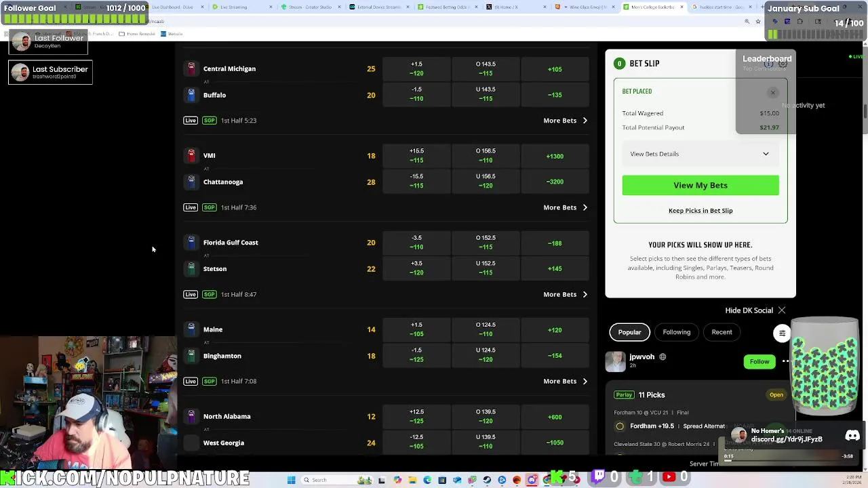Click the VMI team jersey icon
The image size is (868, 488).
pyautogui.click(x=191, y=155)
